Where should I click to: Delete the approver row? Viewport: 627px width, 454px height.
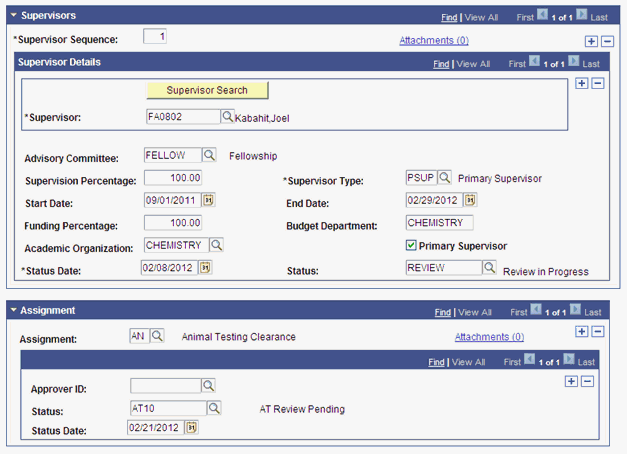(x=587, y=381)
